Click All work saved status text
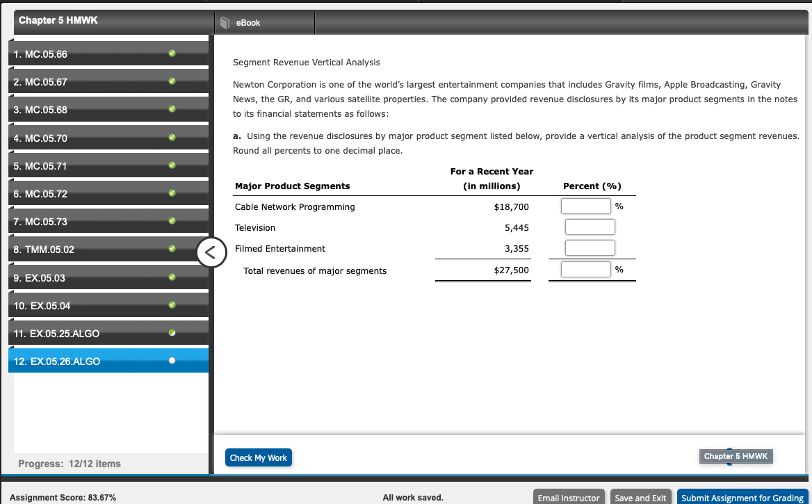Viewport: 812px width, 504px height. coord(413,497)
